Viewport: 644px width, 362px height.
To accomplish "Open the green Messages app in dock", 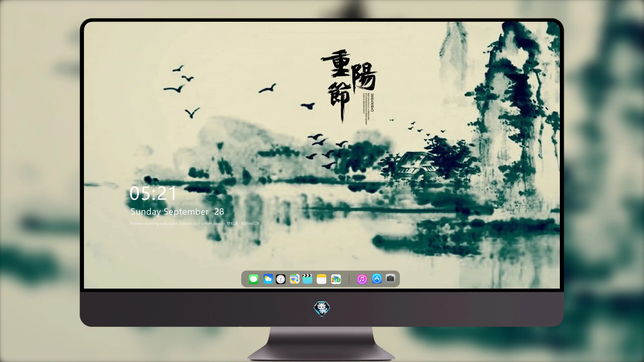I will (254, 279).
